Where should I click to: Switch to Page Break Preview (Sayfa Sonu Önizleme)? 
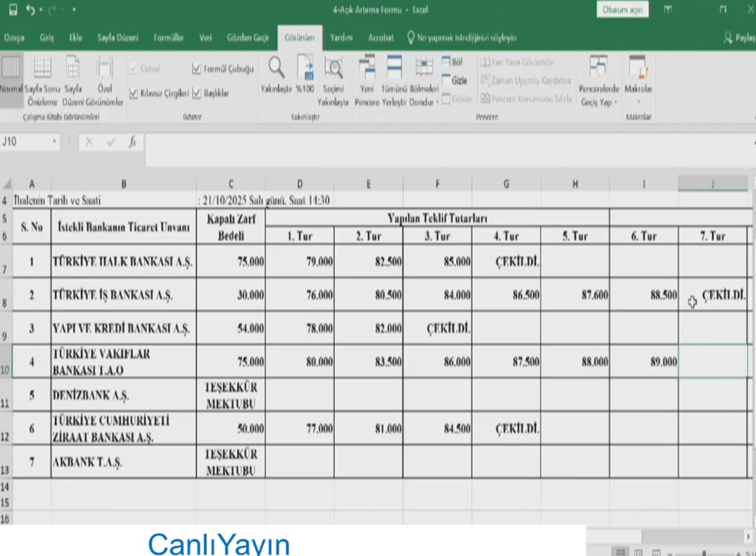(x=42, y=79)
